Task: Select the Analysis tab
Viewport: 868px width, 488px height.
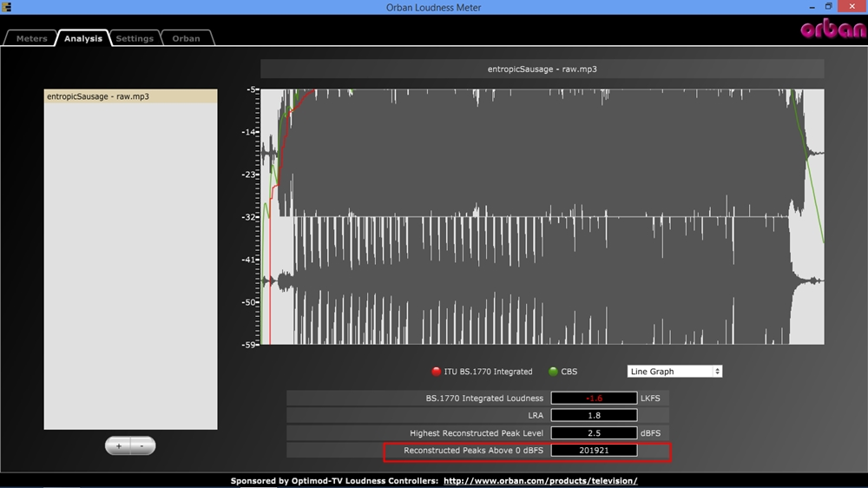Action: 83,38
